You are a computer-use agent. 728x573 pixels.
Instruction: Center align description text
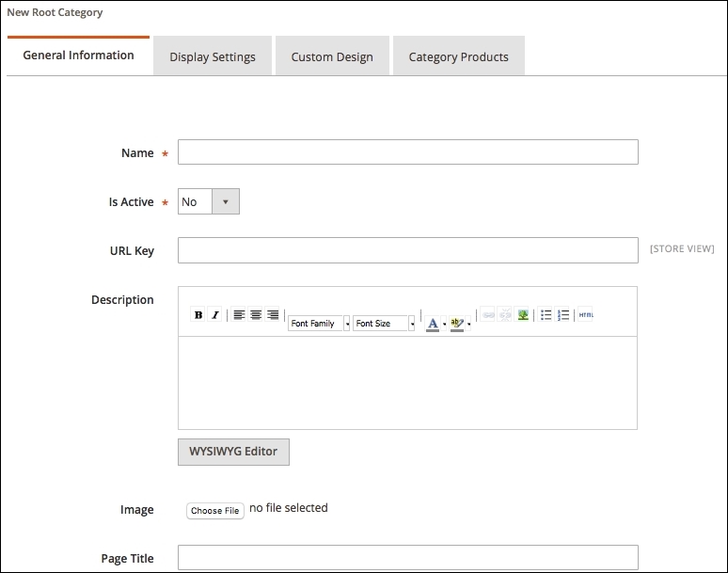click(255, 315)
